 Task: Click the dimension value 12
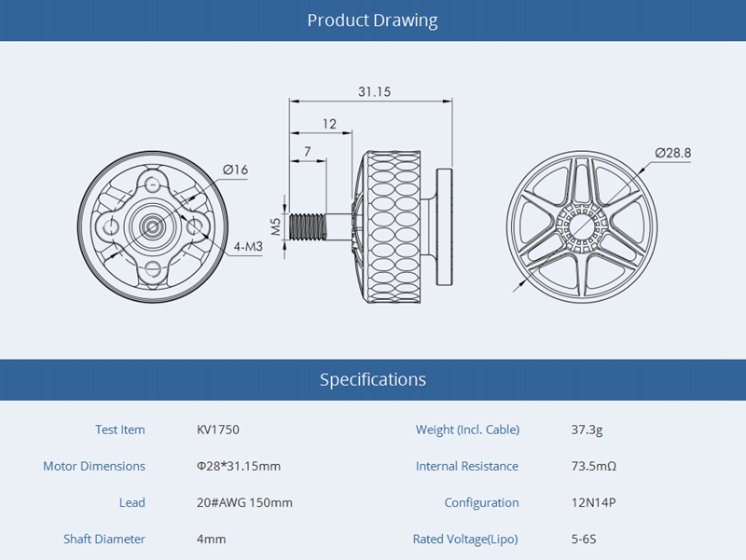tap(329, 124)
